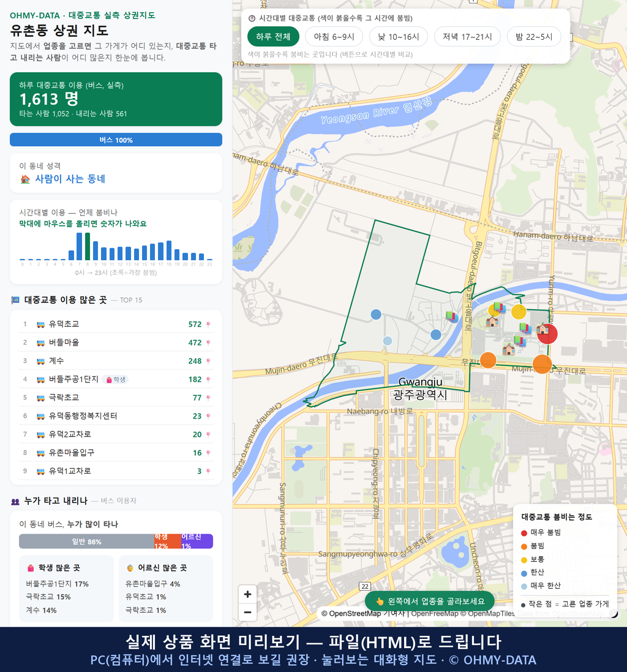This screenshot has width=627, height=672.
Task: Click the school building icon overlapping red marker
Action: pos(543,329)
